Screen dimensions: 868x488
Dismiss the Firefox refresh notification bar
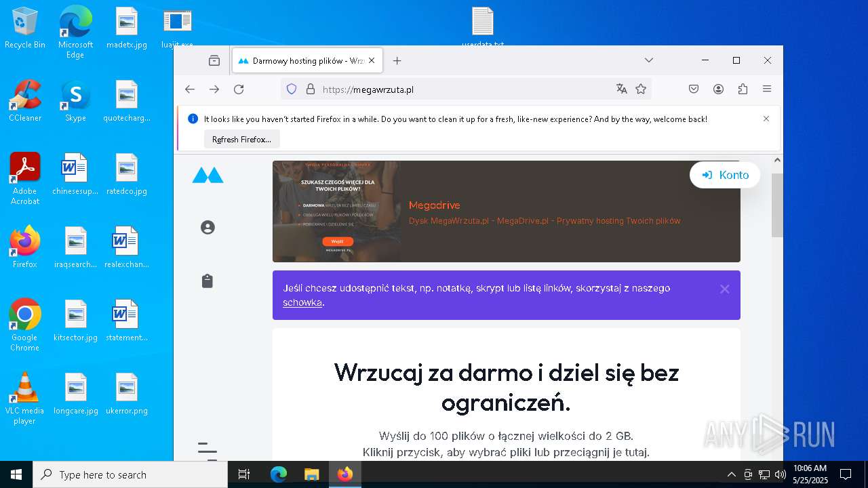766,119
